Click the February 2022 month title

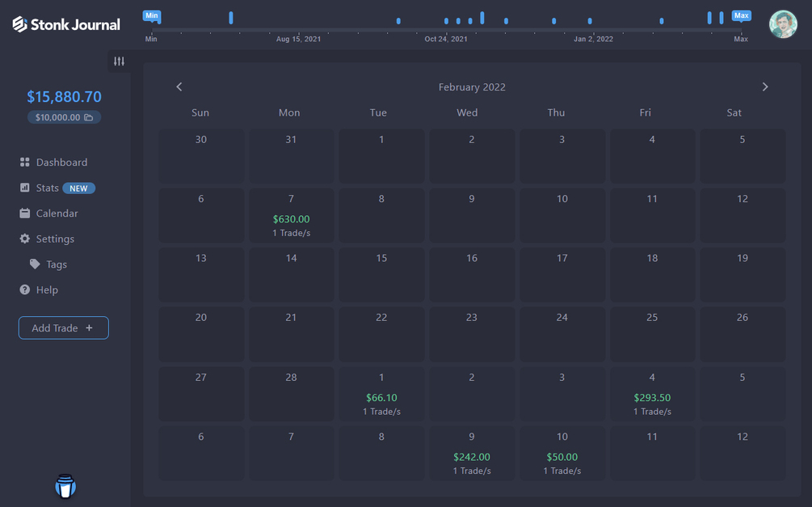coord(472,87)
